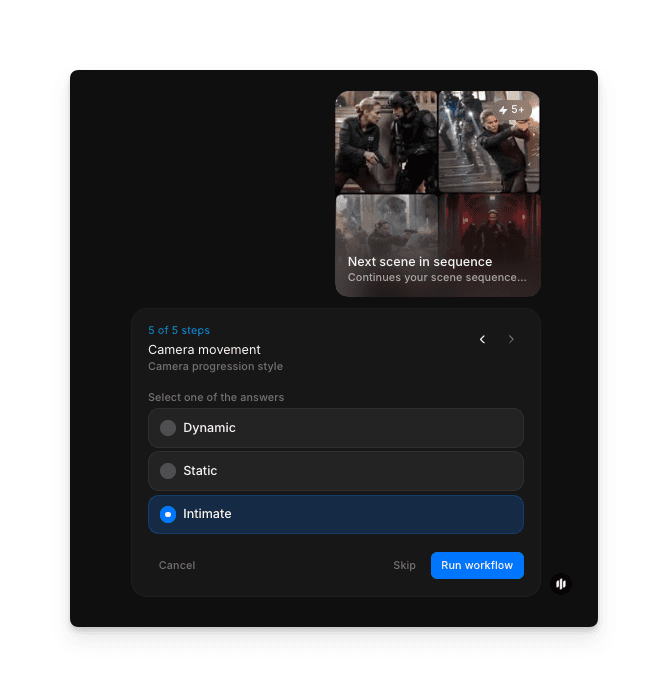Click the audio waveform icon
The height and width of the screenshot is (697, 668).
pos(561,583)
